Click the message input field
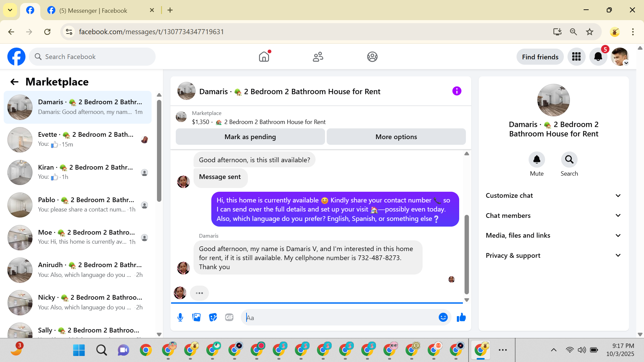Image resolution: width=644 pixels, height=362 pixels. (x=339, y=317)
